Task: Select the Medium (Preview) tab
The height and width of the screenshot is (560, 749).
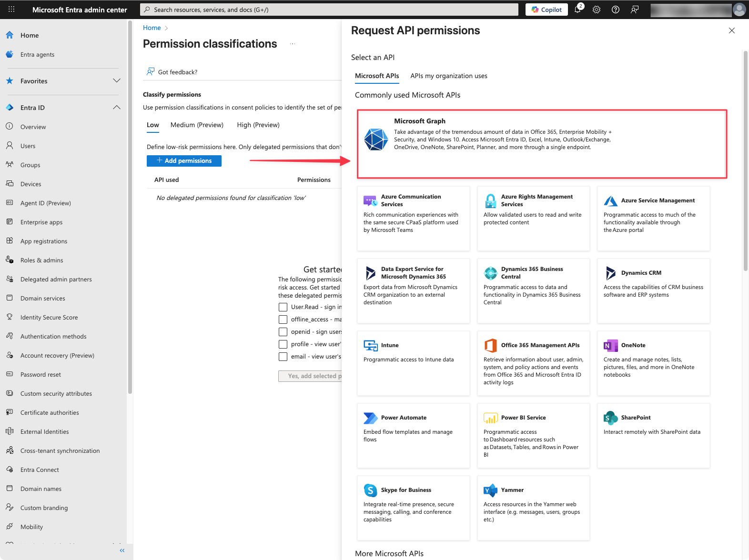Action: pyautogui.click(x=197, y=125)
